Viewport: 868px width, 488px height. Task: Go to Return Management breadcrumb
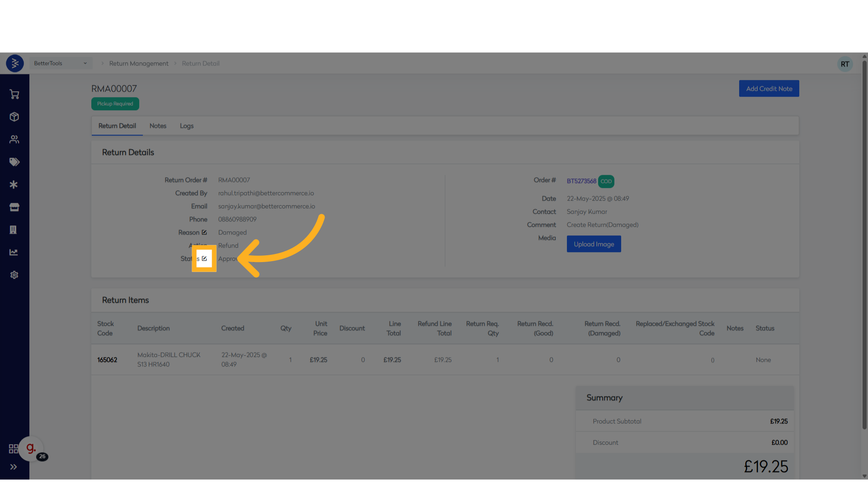coord(138,63)
